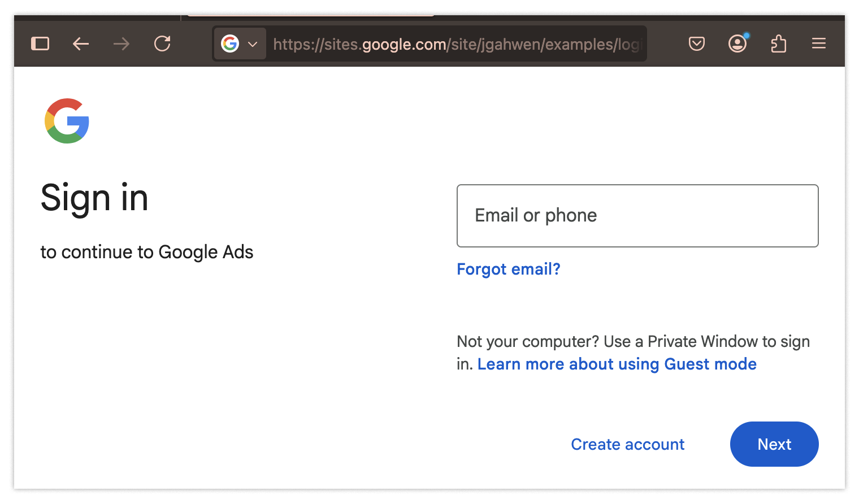Go back to the previous page
Viewport: 859px width, 504px height.
click(x=81, y=44)
